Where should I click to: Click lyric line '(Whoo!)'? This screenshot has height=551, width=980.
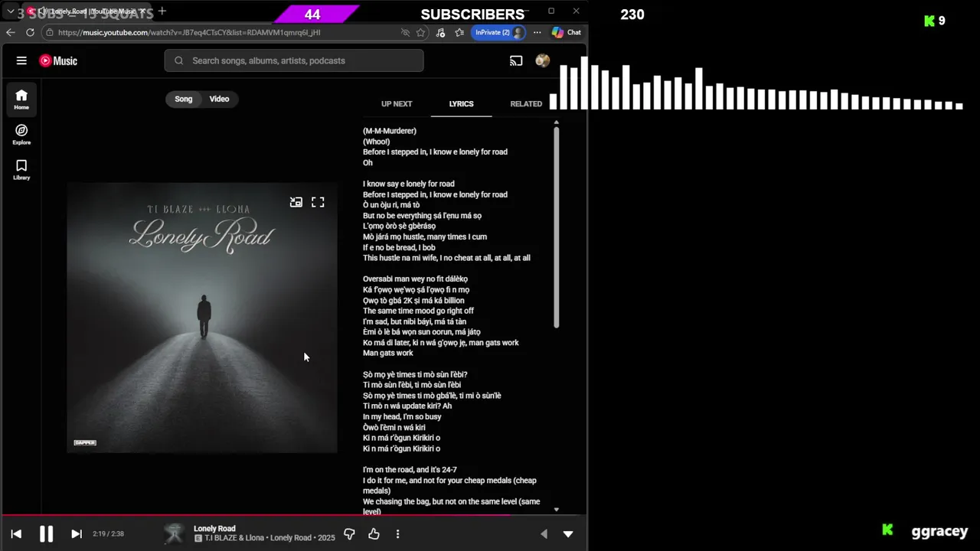377,142
